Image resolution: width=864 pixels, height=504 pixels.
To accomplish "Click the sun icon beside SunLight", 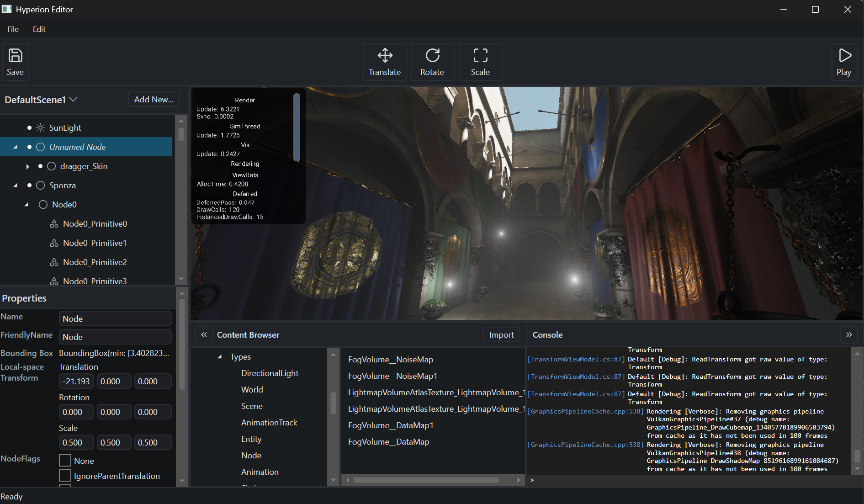I will (41, 128).
